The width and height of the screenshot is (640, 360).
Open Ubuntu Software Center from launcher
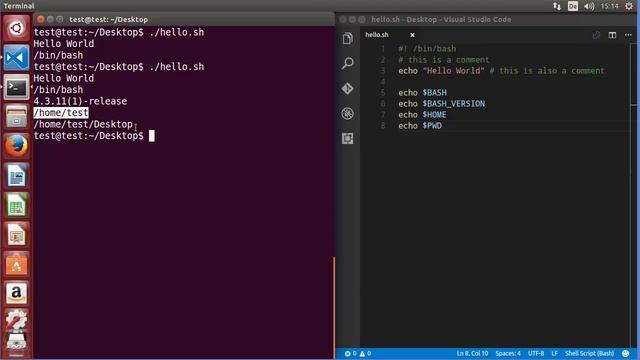coord(16,264)
